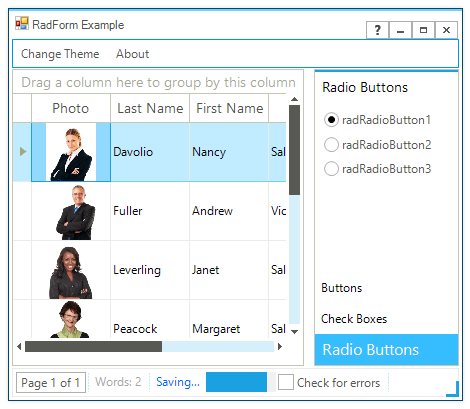
Task: Click Margaret Peacock's photo
Action: click(x=71, y=319)
